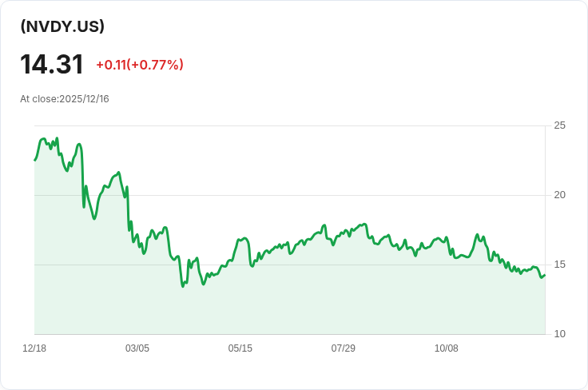Click the +0.11(+0.77%) price change
Viewport: 588px width, 390px height.
point(139,65)
